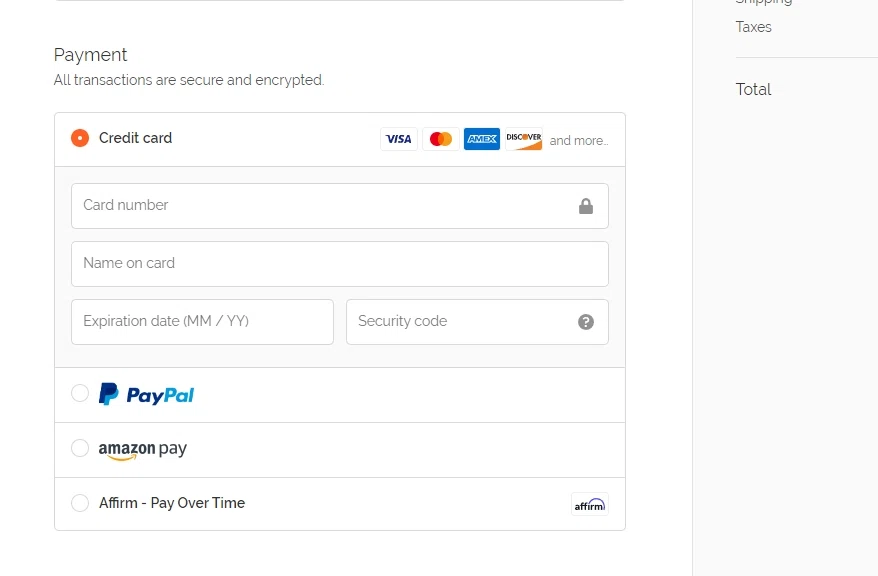
Task: Select the Credit card payment option
Action: (80, 138)
